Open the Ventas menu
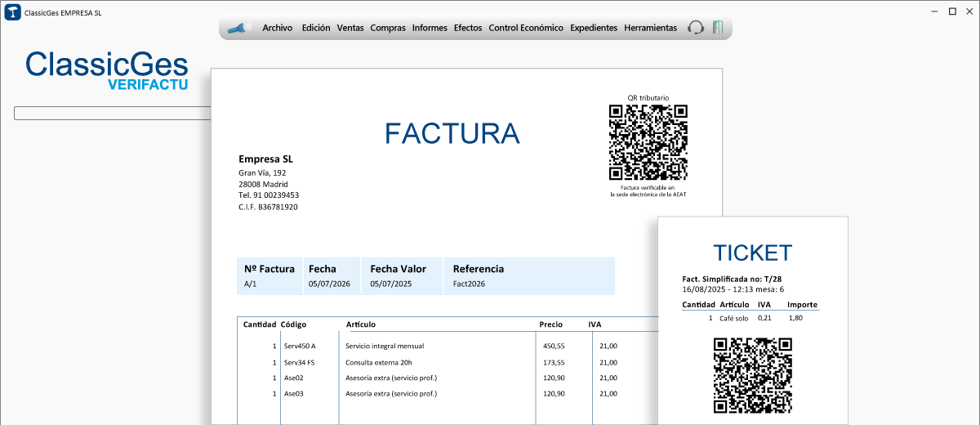This screenshot has width=980, height=425. coord(350,28)
